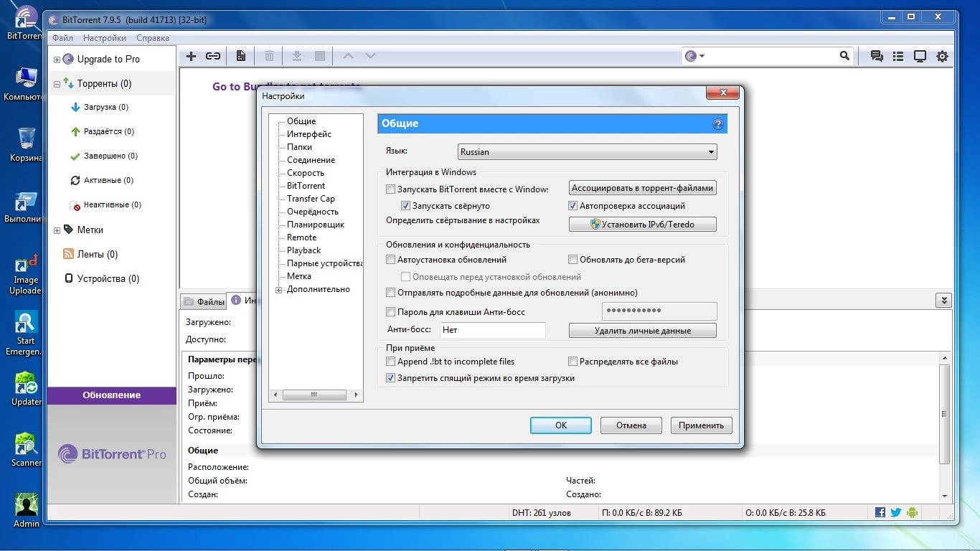This screenshot has height=551, width=980.
Task: Check Распределять все файлы checkbox
Action: [573, 362]
